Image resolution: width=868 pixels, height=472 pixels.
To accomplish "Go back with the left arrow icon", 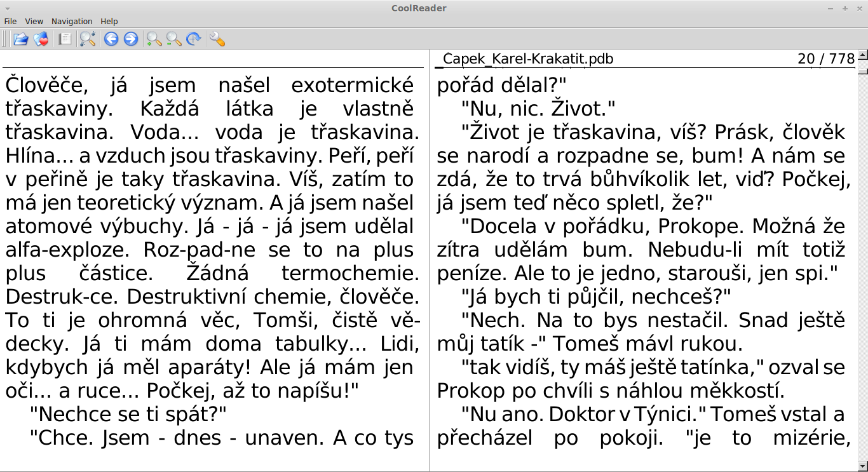I will coord(111,39).
